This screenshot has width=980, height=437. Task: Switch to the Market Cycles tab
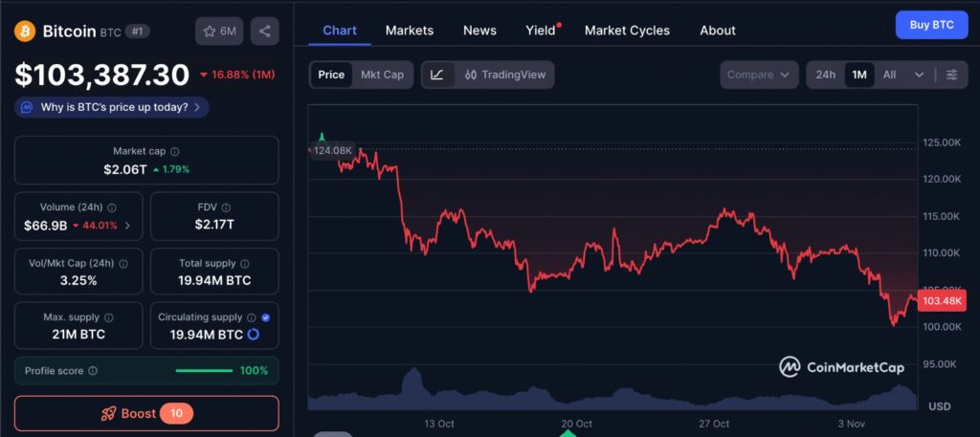(627, 31)
